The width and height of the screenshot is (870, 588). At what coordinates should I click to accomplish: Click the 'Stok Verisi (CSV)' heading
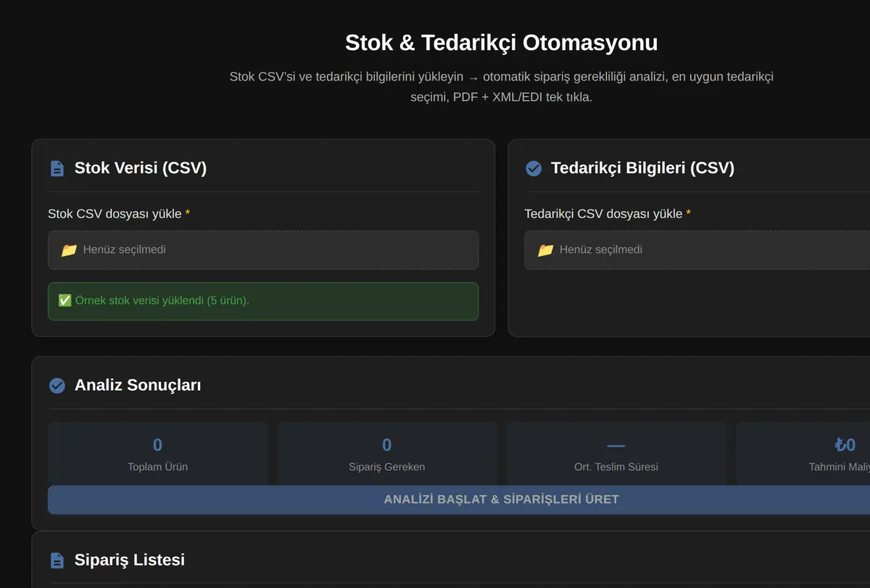point(141,168)
